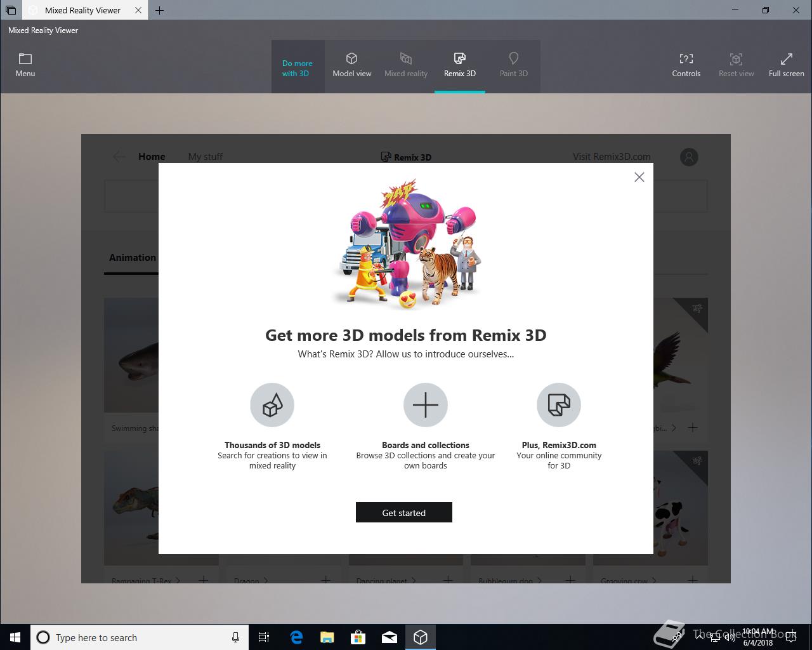Add the bird model with plus icon
Viewport: 812px width, 650px height.
(x=693, y=428)
